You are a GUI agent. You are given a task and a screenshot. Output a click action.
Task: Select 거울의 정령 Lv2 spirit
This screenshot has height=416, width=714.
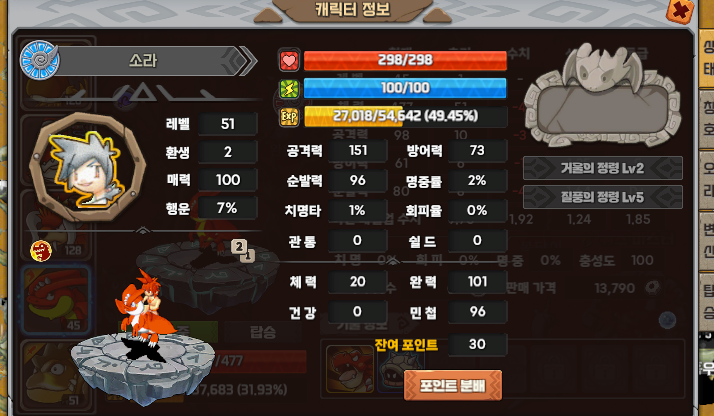(x=602, y=168)
